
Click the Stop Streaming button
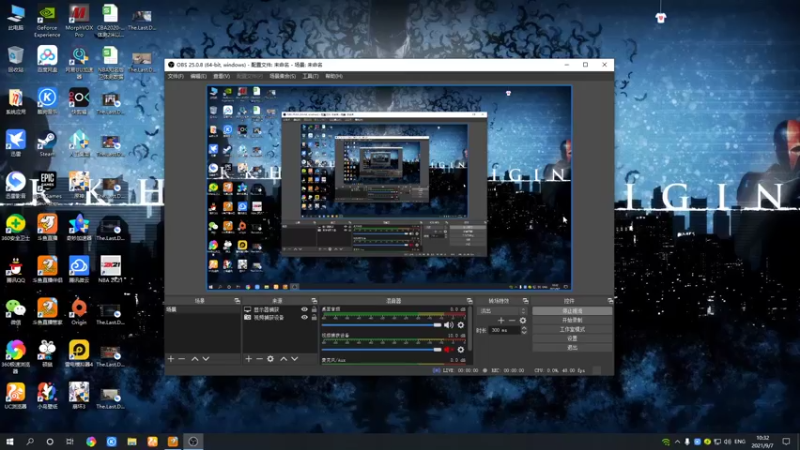tap(572, 311)
